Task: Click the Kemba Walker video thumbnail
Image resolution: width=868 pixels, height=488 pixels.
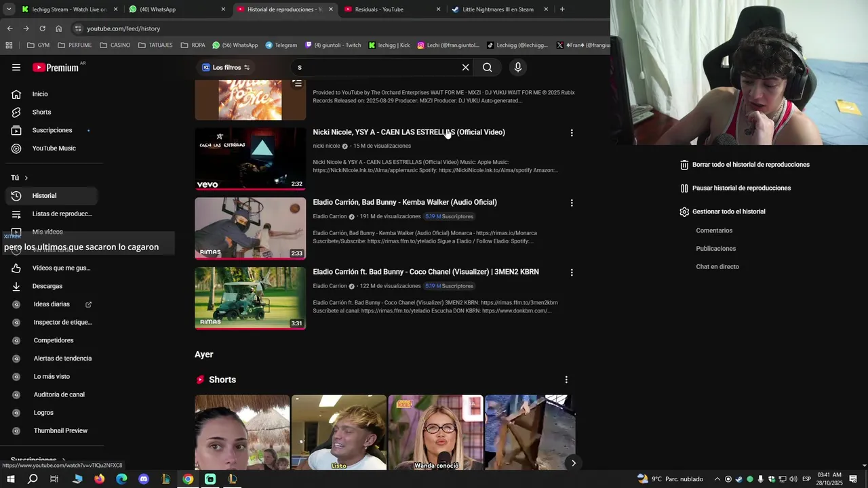Action: point(250,228)
